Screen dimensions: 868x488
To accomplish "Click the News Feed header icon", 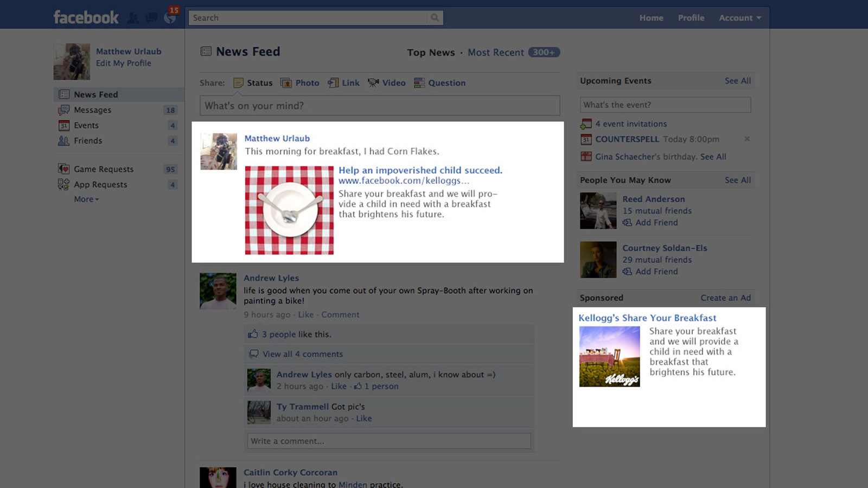I will point(206,52).
